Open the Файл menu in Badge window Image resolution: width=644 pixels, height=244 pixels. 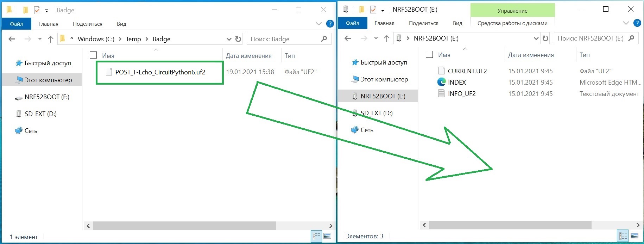click(x=16, y=24)
